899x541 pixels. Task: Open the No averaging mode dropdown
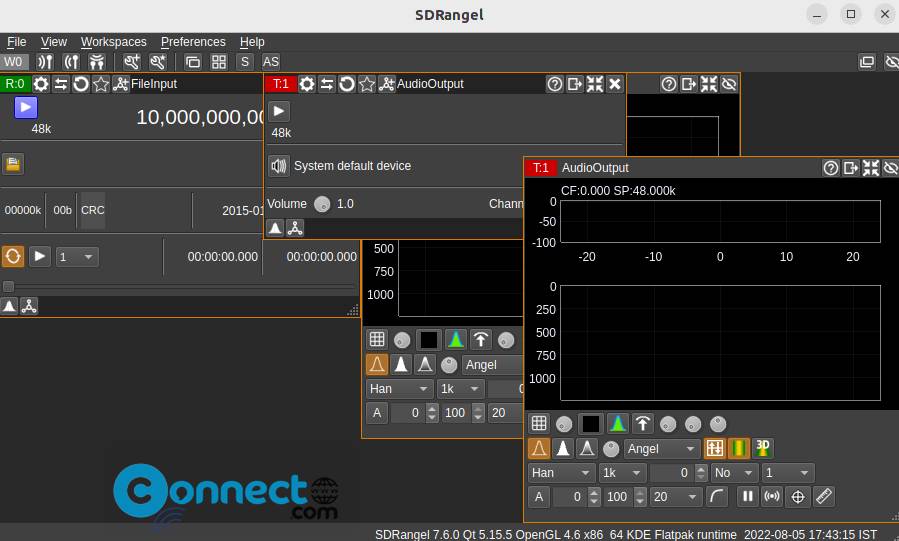[733, 473]
